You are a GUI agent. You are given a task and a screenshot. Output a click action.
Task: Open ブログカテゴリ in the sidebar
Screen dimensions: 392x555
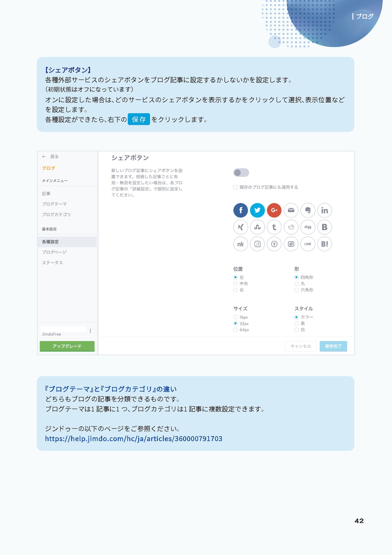(56, 214)
